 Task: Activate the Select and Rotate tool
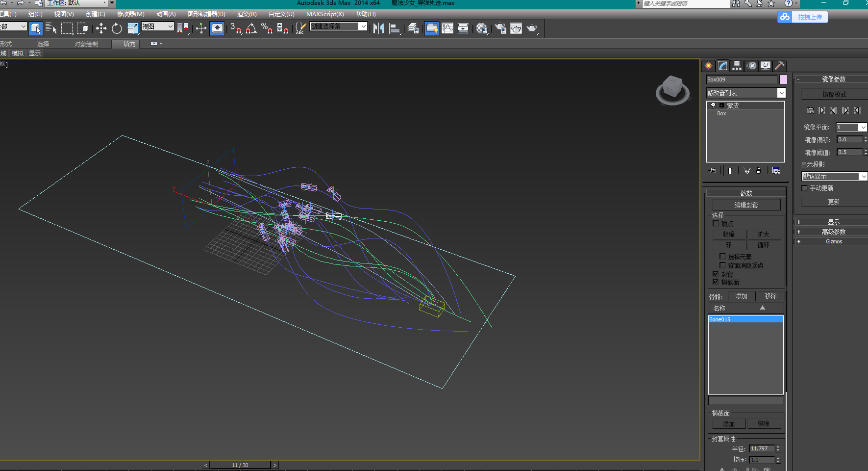click(x=117, y=28)
